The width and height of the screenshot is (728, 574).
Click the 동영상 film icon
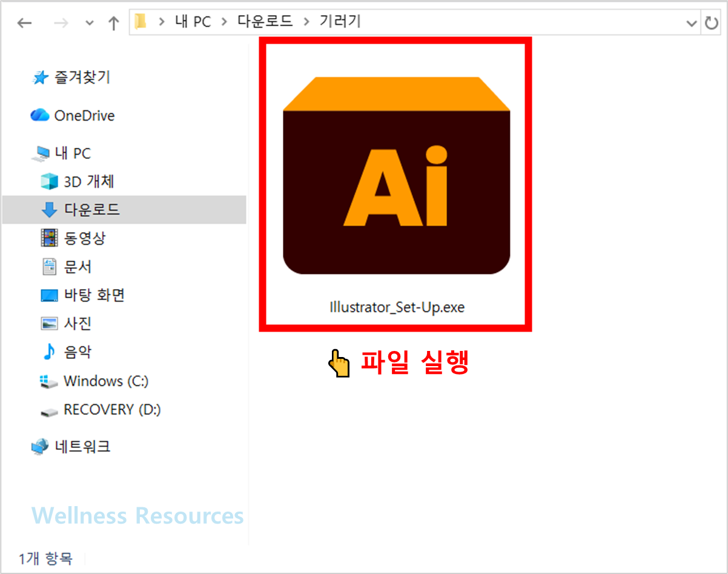pos(49,238)
